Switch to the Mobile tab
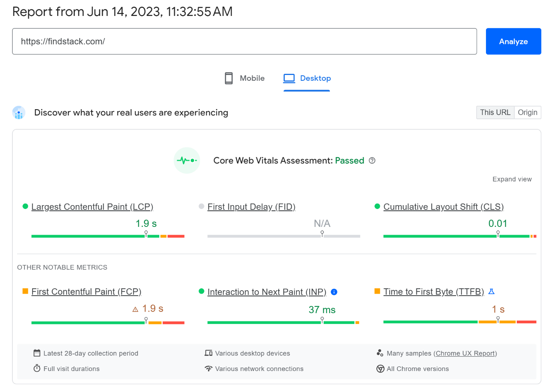The height and width of the screenshot is (392, 554). [x=245, y=78]
